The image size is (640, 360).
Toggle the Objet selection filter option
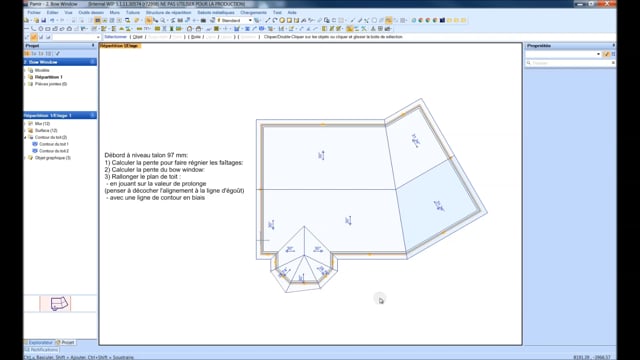(x=138, y=37)
